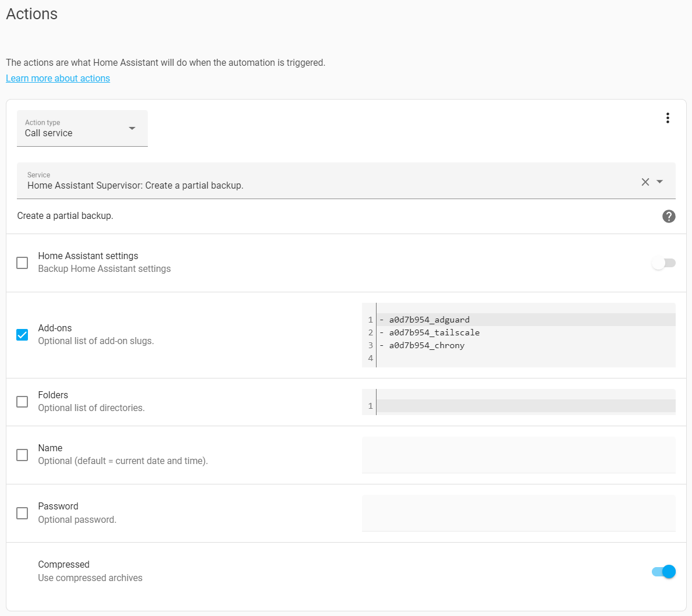This screenshot has height=616, width=692.
Task: Check the Home Assistant settings checkbox
Action: (22, 263)
